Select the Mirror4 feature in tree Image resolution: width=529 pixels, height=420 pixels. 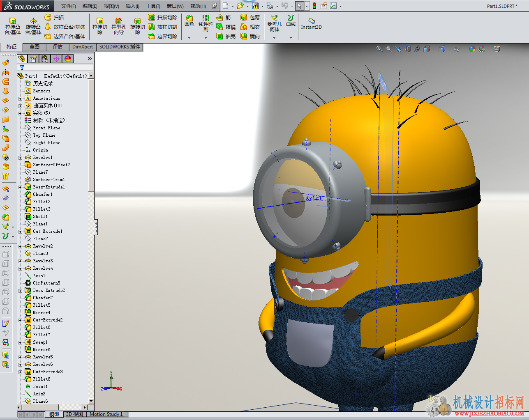click(x=37, y=313)
